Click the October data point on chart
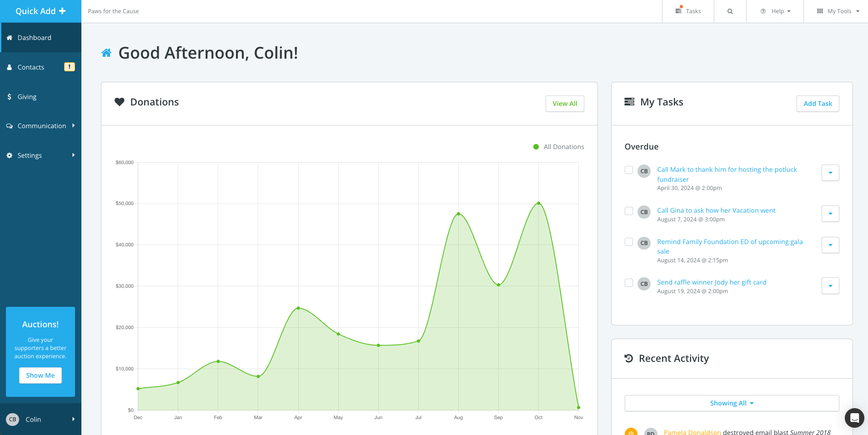 [x=538, y=203]
